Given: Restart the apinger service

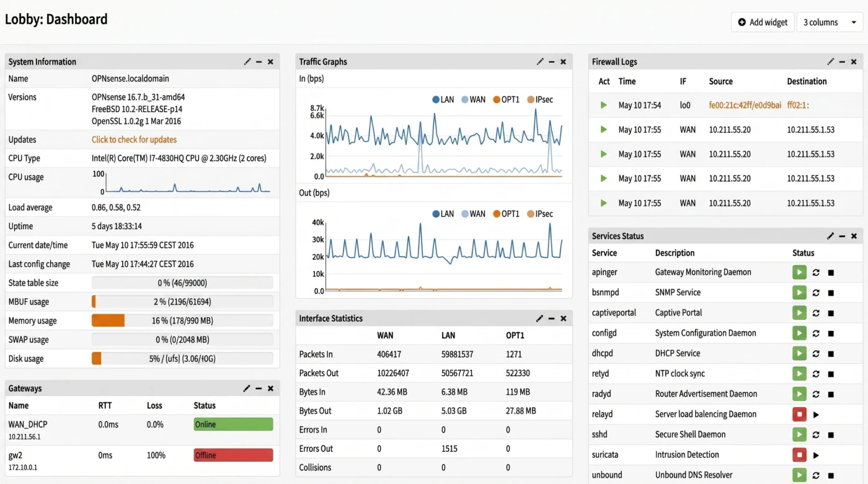Looking at the screenshot, I should 816,272.
